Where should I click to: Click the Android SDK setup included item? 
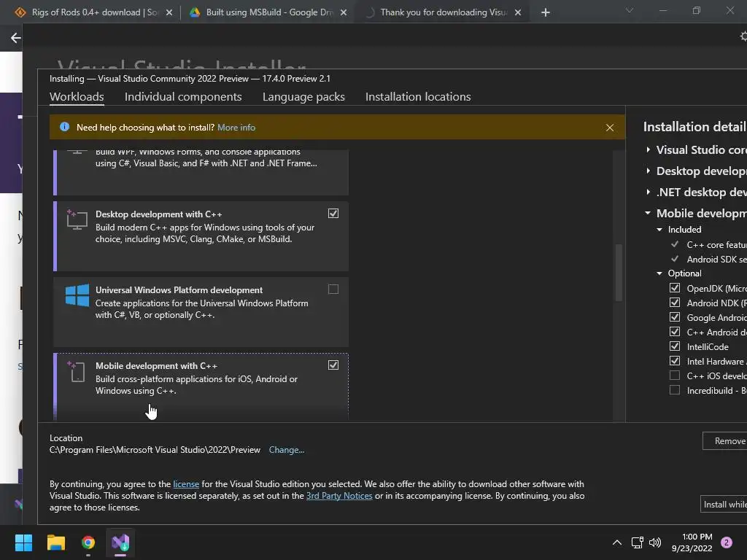point(716,259)
